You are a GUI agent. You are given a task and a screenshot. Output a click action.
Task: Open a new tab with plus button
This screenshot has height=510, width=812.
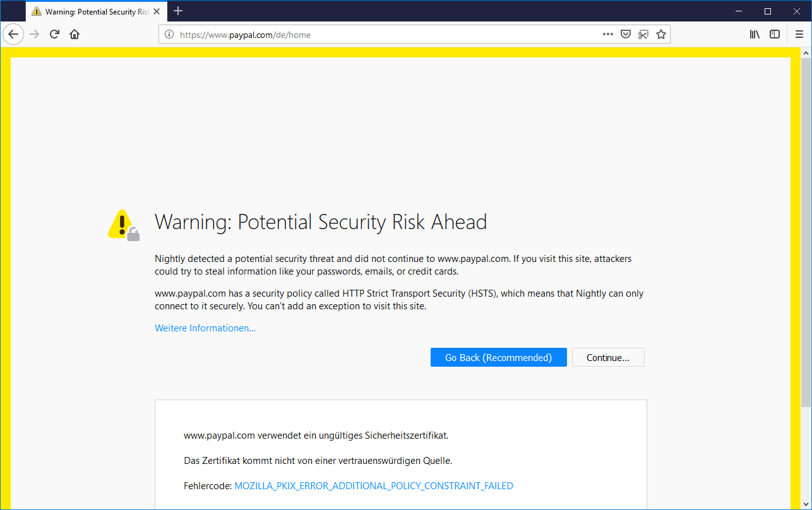click(178, 11)
